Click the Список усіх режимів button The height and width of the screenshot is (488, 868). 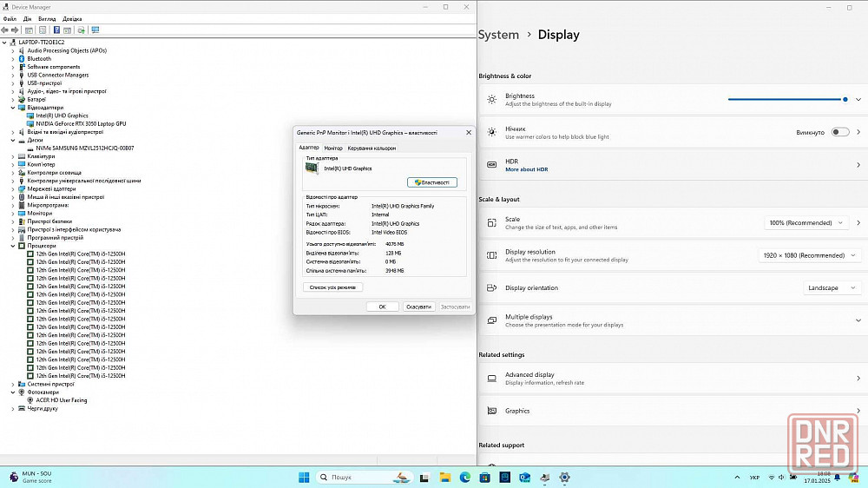click(x=332, y=287)
